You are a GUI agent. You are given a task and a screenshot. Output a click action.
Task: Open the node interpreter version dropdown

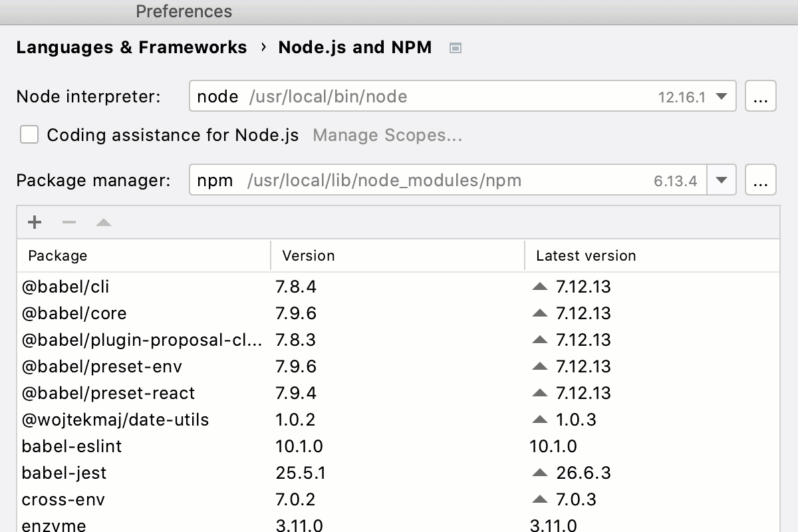pyautogui.click(x=721, y=96)
